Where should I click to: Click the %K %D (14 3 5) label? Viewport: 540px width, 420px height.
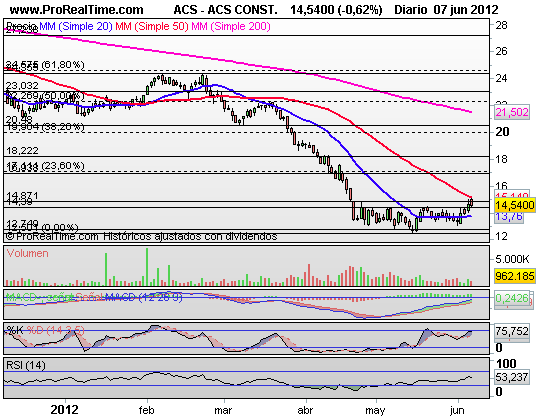(x=45, y=330)
